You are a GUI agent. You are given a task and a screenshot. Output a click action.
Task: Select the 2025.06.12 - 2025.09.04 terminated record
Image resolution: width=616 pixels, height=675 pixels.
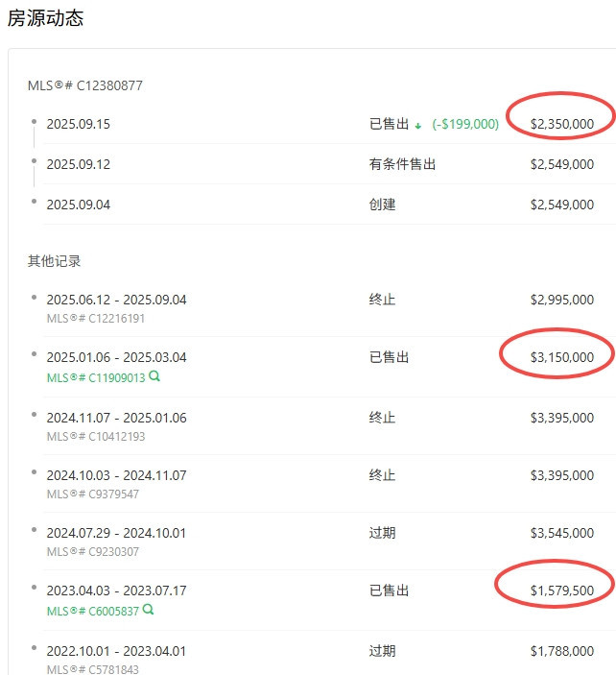tap(116, 300)
